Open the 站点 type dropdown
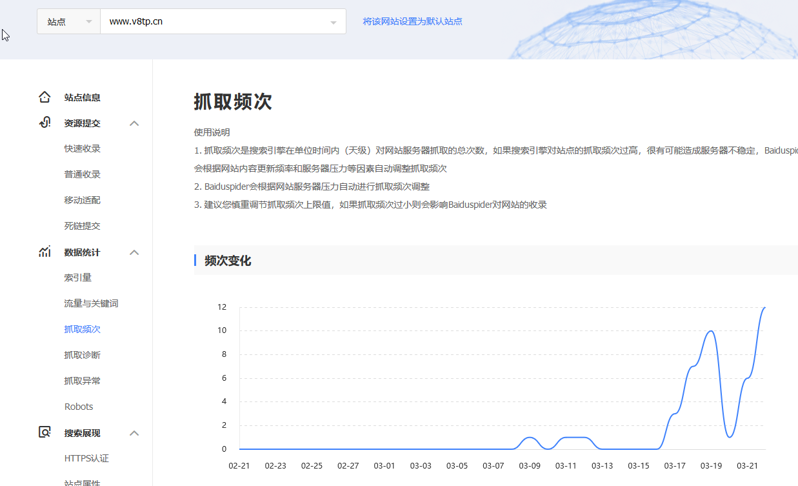Viewport: 798px width, 486px height. click(x=69, y=21)
